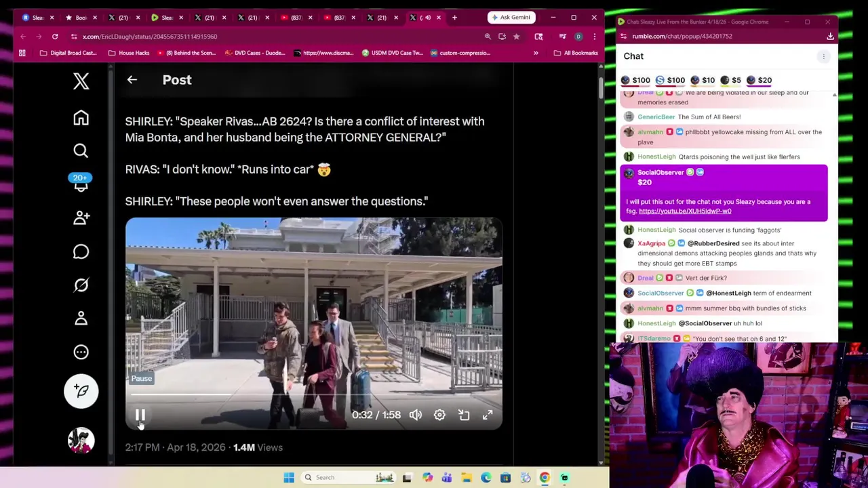This screenshot has width=868, height=488.
Task: Open USDM DVD Case bookmark
Action: 393,53
